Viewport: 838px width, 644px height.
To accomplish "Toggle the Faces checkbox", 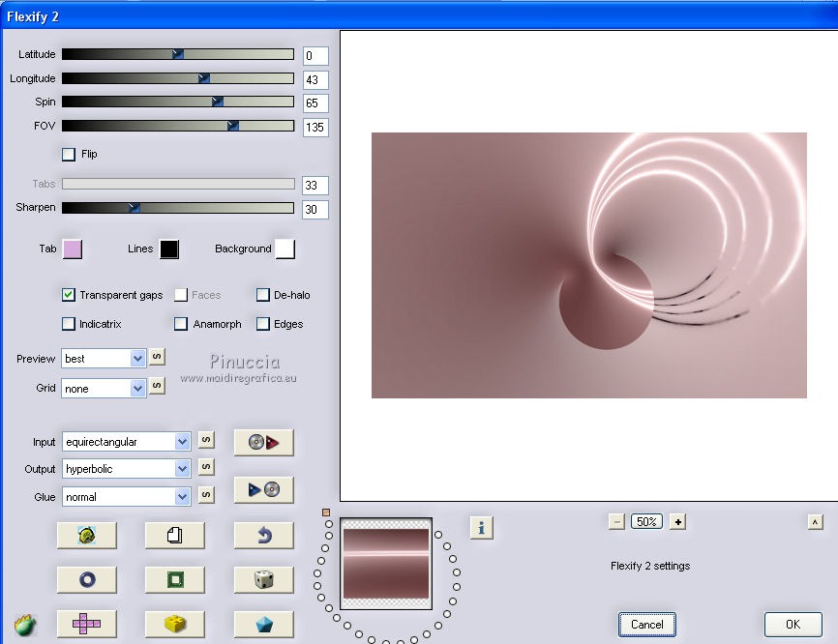I will [x=181, y=295].
